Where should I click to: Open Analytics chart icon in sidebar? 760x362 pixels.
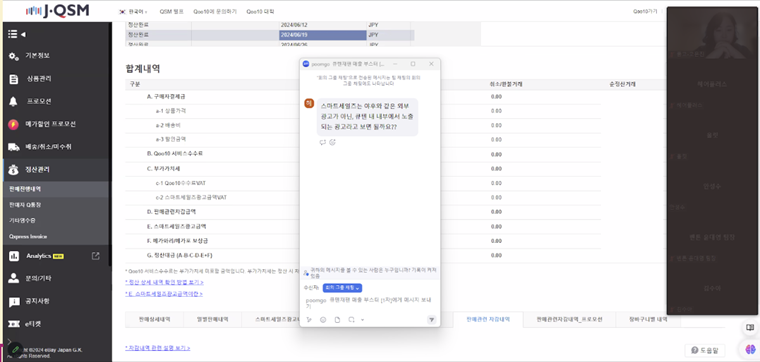pos(14,256)
